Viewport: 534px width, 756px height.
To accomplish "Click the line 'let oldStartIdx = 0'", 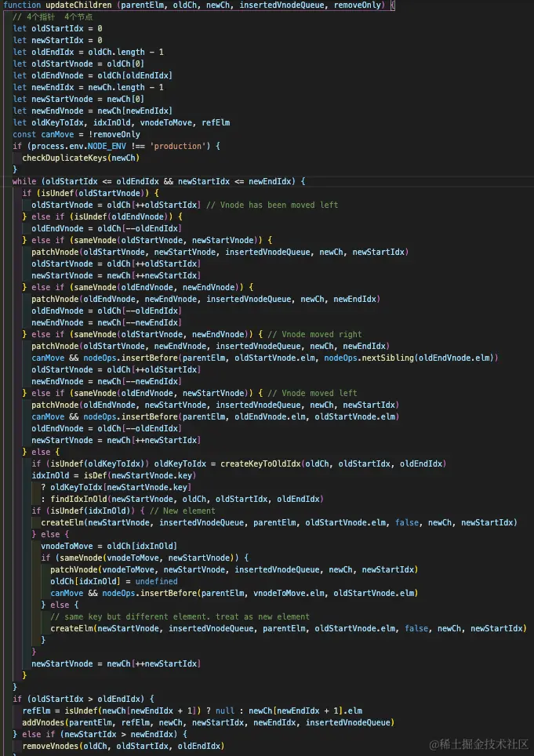I will [57, 28].
